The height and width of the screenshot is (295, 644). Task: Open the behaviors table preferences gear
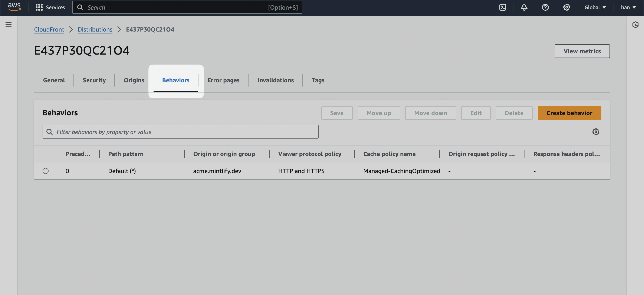click(596, 132)
